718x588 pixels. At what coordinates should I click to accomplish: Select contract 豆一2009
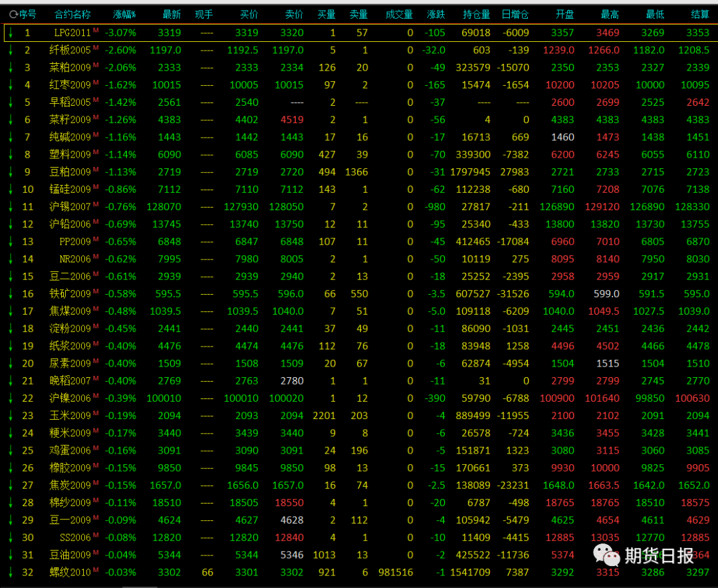click(70, 520)
